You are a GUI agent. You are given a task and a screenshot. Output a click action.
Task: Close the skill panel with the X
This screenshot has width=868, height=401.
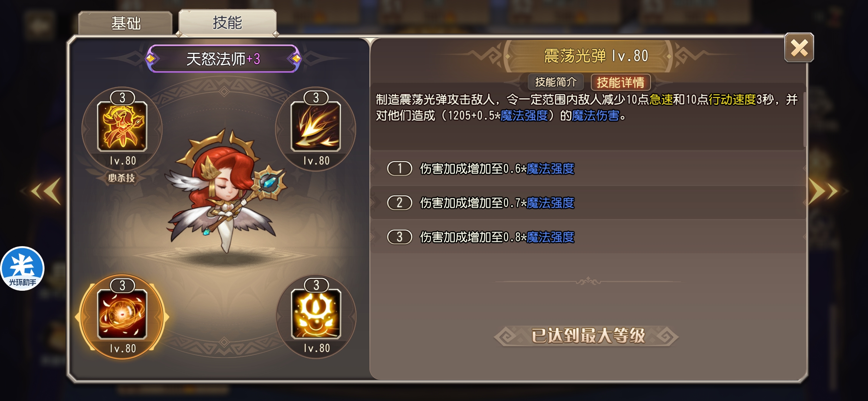pos(799,48)
